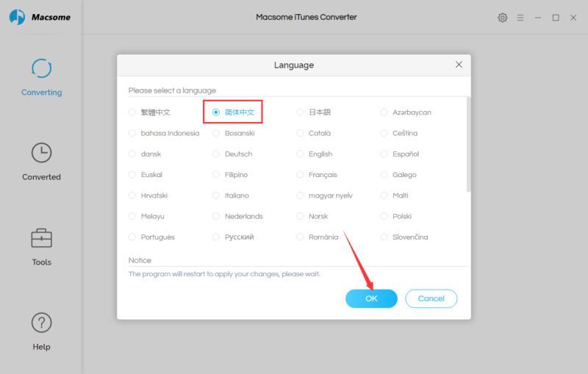
Task: Click the 'Macsome iTunes Converter' title text
Action: (306, 17)
